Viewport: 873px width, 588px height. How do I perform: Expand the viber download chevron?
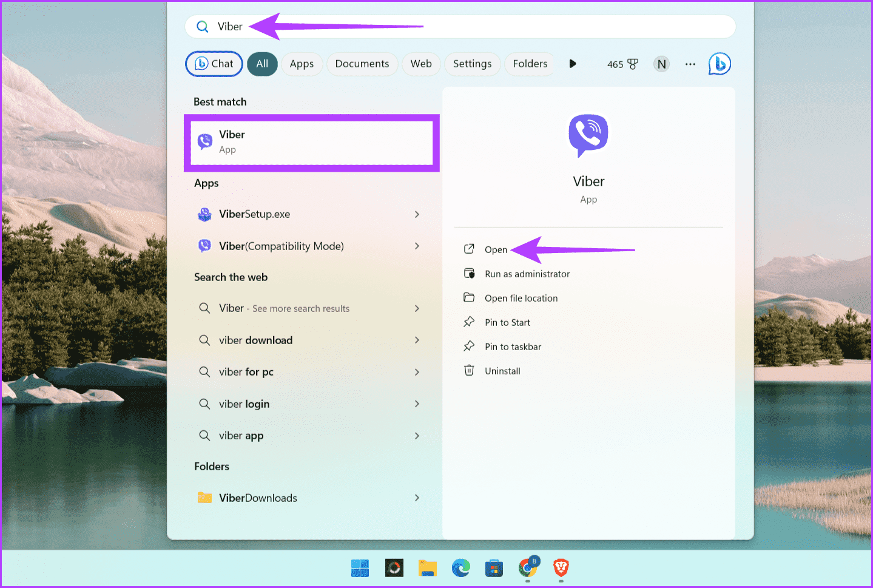[x=417, y=340]
